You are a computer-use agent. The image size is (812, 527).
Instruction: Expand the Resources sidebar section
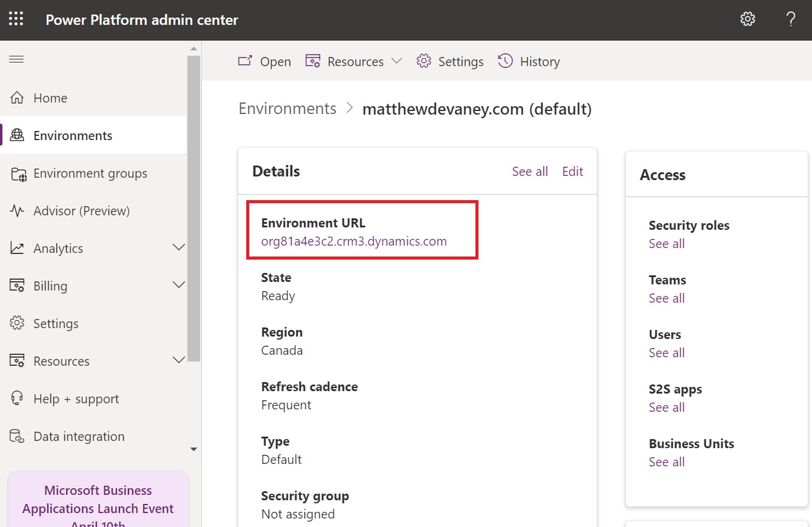179,360
